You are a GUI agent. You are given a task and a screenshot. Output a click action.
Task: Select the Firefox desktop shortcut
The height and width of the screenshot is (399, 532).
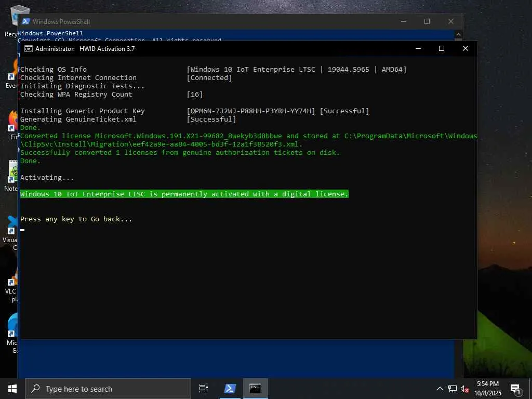(x=13, y=124)
